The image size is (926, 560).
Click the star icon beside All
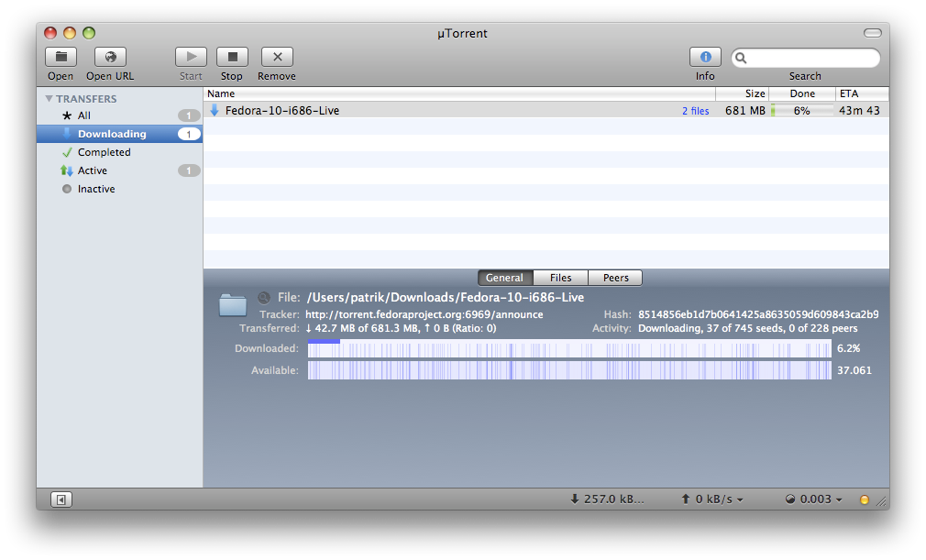67,115
